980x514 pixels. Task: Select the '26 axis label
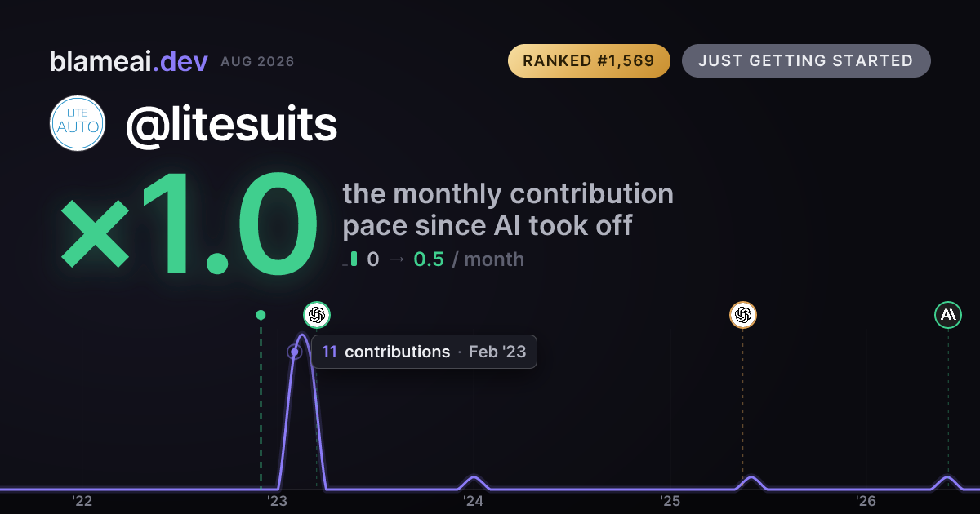coord(866,500)
